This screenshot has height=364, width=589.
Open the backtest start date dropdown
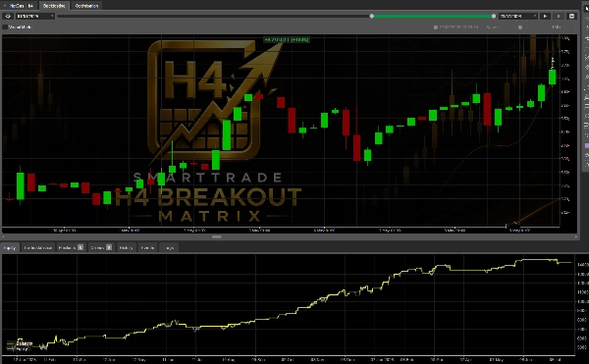point(35,16)
